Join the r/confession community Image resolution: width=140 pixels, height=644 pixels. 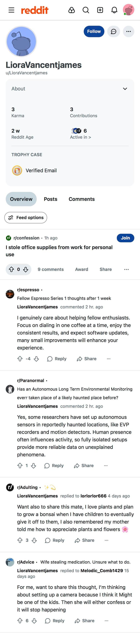pos(125,238)
